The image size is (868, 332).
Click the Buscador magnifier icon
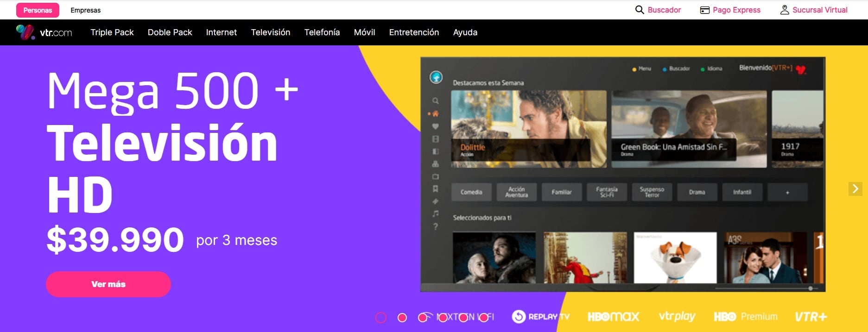[640, 10]
